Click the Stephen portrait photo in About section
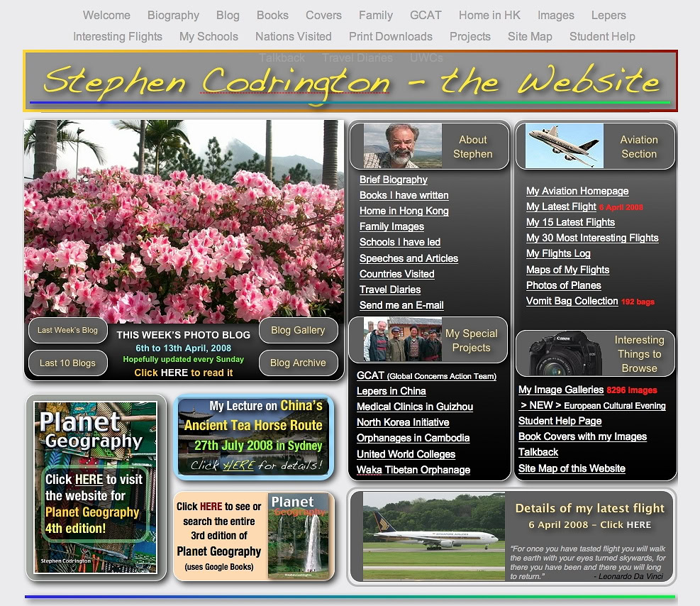Screen dimensions: 700x606 tap(402, 146)
